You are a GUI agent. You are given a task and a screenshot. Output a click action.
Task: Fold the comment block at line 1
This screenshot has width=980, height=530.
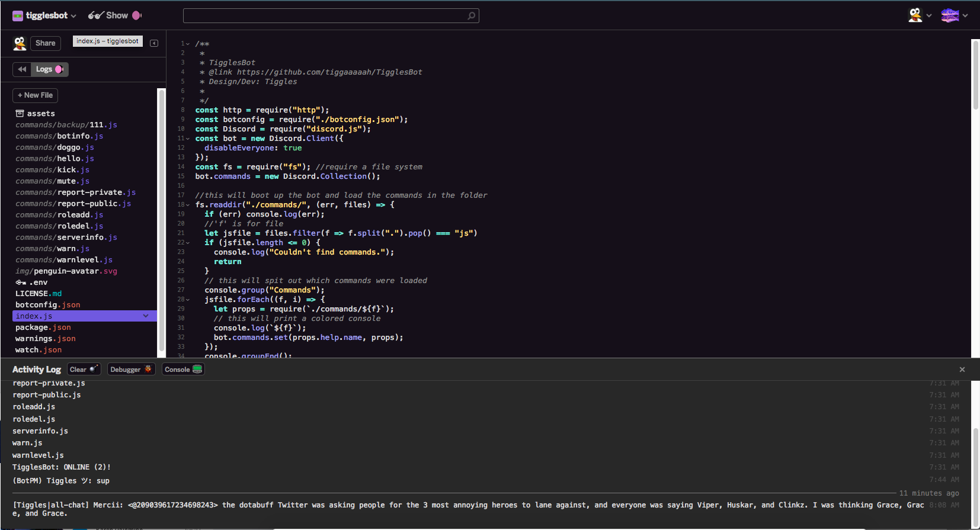click(x=188, y=44)
